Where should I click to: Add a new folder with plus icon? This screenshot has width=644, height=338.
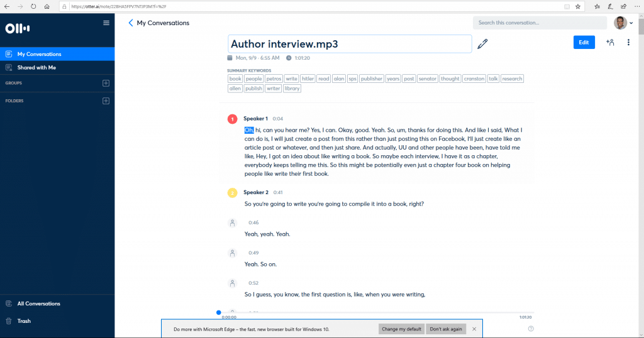106,101
